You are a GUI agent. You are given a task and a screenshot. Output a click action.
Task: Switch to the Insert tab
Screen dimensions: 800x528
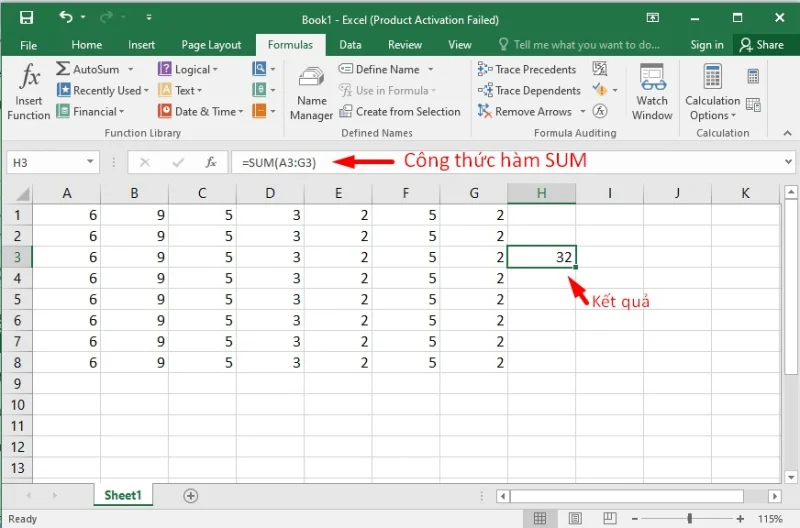(141, 45)
